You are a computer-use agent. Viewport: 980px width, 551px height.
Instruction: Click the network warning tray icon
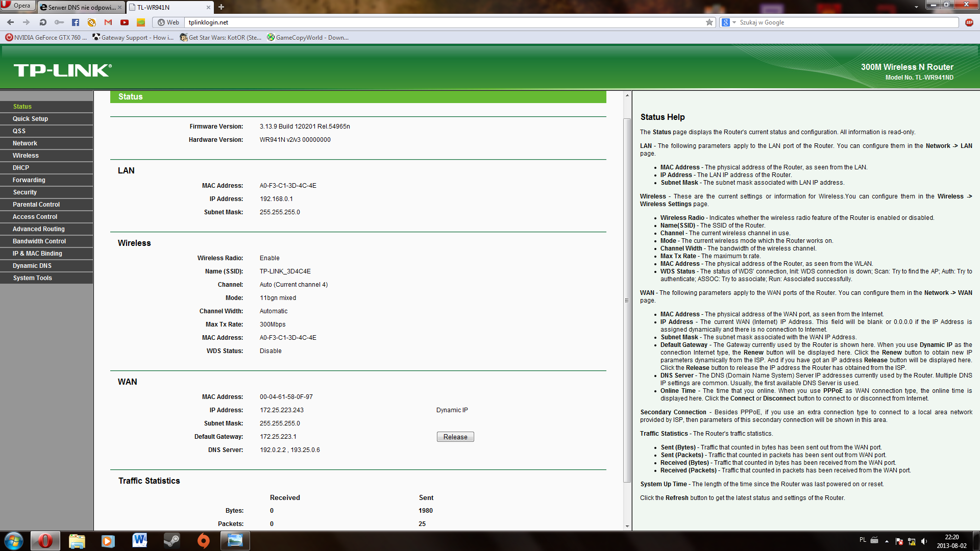tap(912, 541)
